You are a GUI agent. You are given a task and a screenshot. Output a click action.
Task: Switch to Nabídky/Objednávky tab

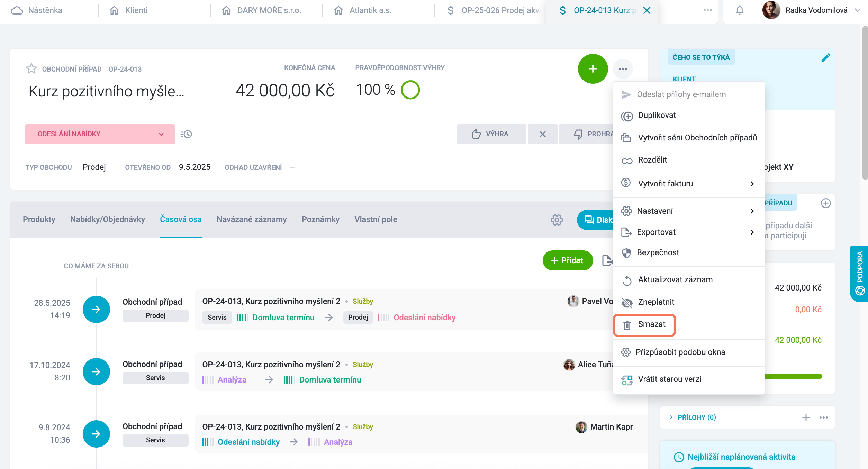(108, 220)
